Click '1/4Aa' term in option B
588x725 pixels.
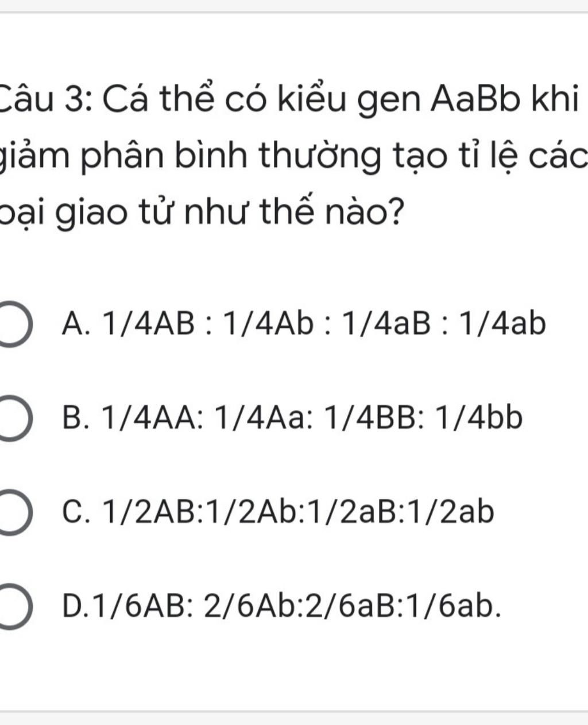(x=261, y=418)
